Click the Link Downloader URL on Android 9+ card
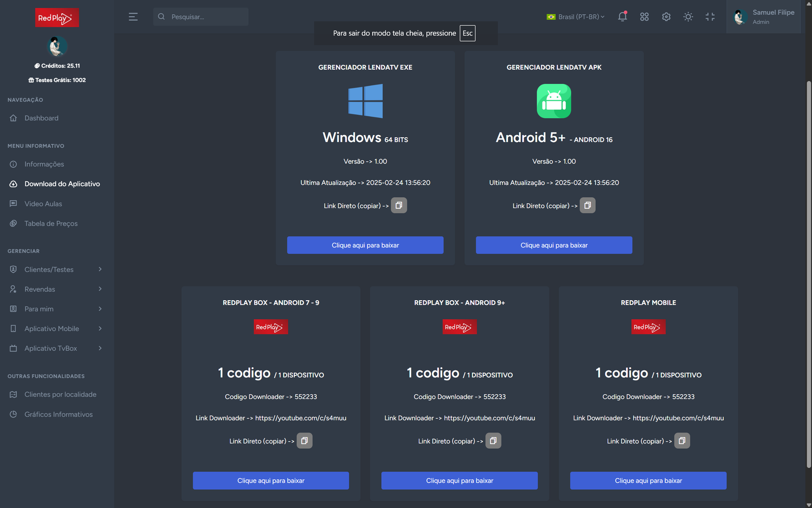 (x=489, y=418)
